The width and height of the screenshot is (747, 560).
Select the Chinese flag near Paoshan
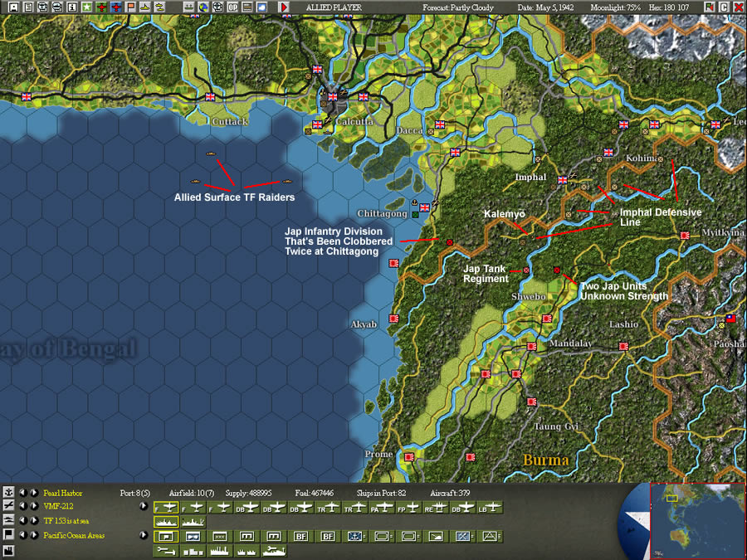tap(730, 318)
